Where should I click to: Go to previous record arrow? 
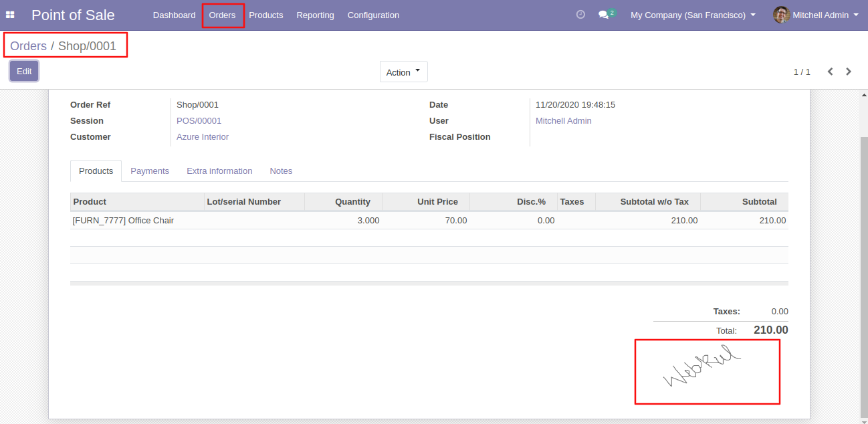point(830,72)
